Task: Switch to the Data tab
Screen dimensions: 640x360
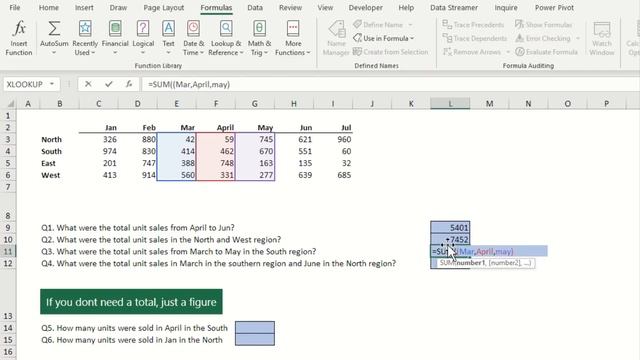Action: (x=255, y=7)
